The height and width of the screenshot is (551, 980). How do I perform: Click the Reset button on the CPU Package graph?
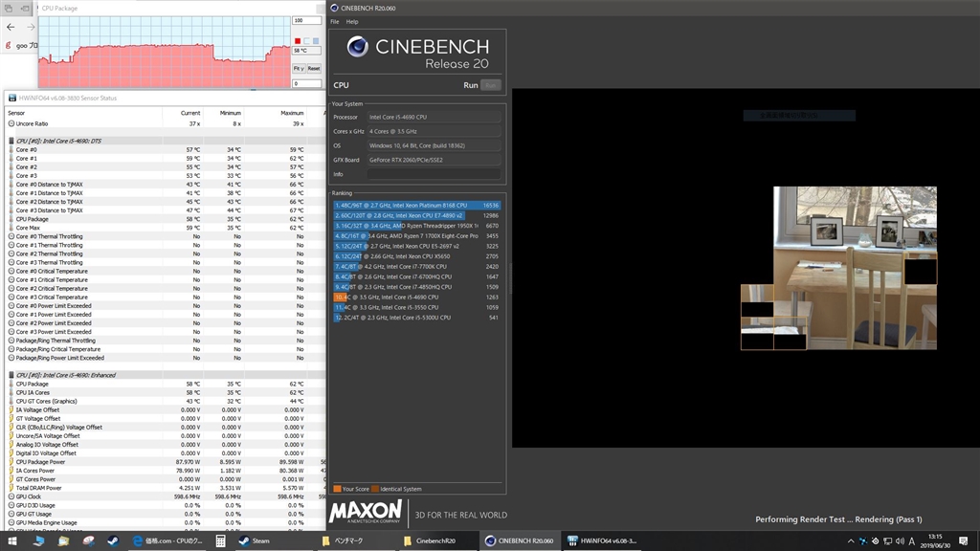point(314,68)
